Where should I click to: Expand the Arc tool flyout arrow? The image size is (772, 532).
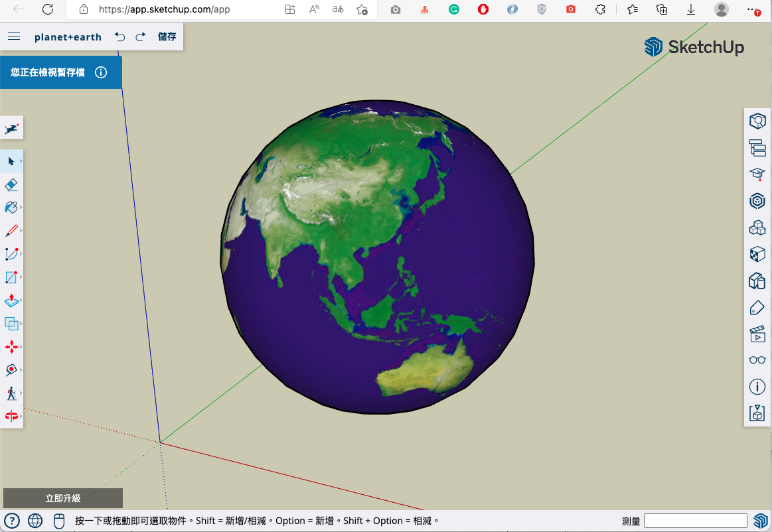coord(21,254)
